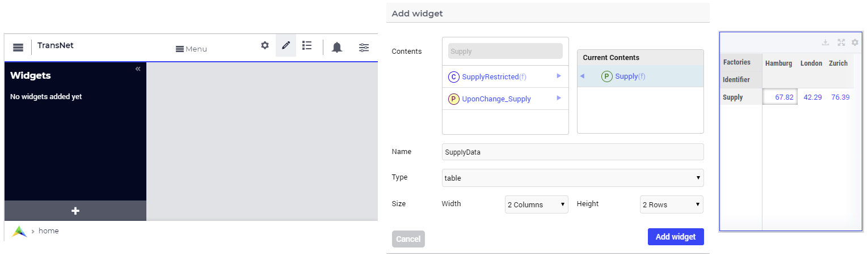
Task: Open the widget settings gear in table header
Action: pos(855,42)
